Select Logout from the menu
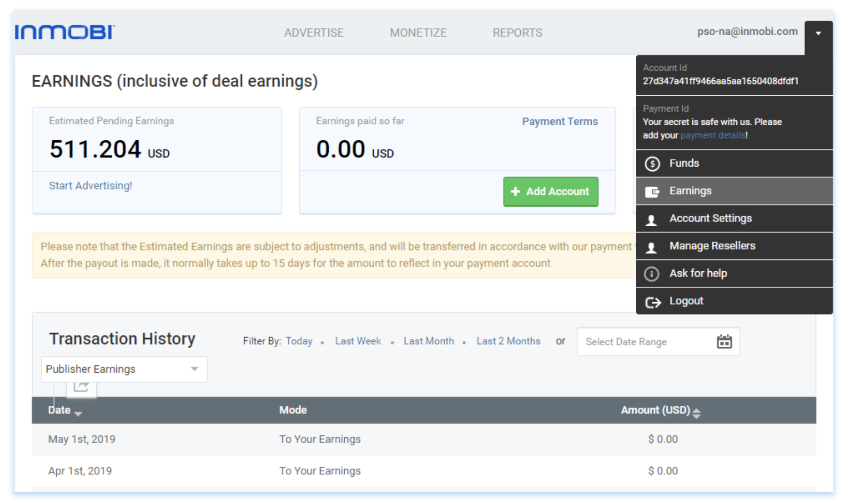The height and width of the screenshot is (504, 849). pos(734,301)
